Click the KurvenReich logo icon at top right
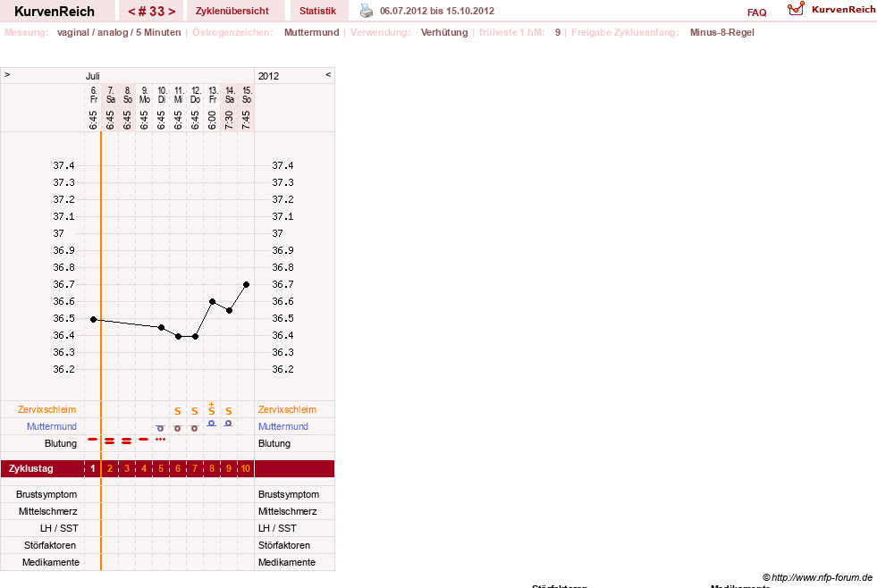 [x=796, y=9]
